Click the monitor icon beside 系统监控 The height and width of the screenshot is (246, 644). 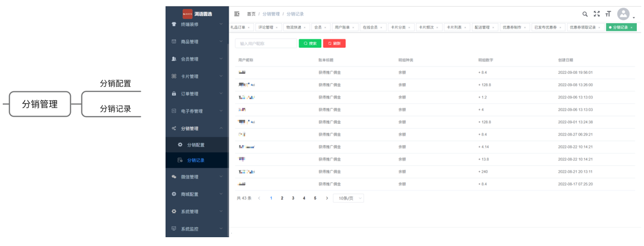click(174, 229)
